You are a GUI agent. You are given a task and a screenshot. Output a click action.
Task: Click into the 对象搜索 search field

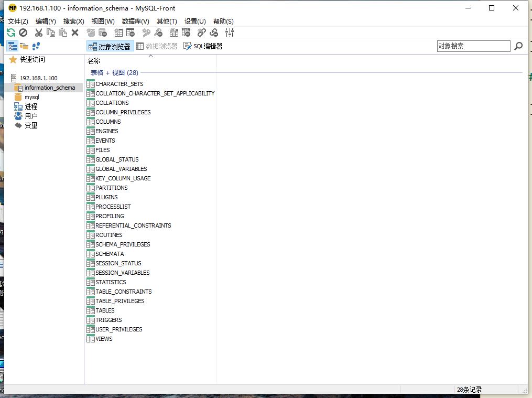pyautogui.click(x=473, y=46)
